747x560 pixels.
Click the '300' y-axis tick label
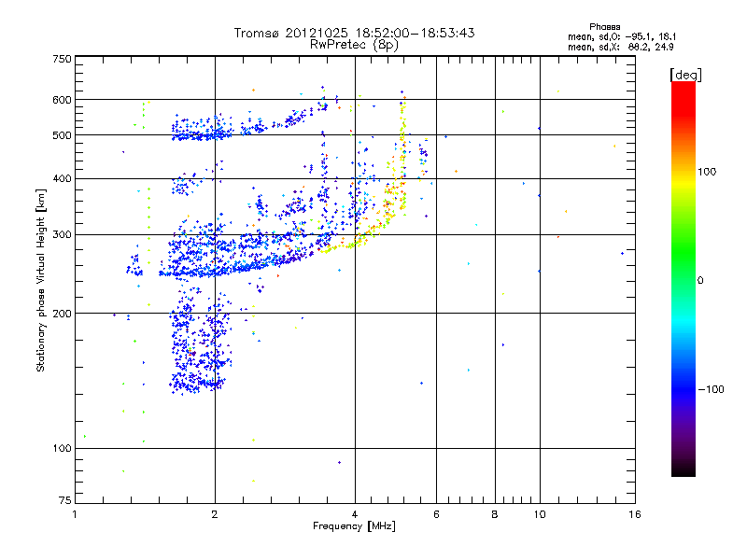(62, 235)
